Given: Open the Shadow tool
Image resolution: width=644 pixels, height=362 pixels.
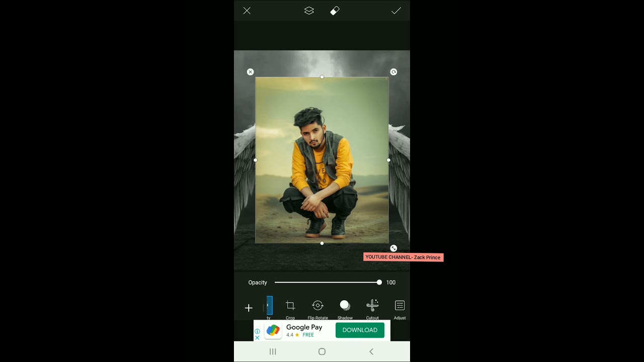Looking at the screenshot, I should pos(345,309).
